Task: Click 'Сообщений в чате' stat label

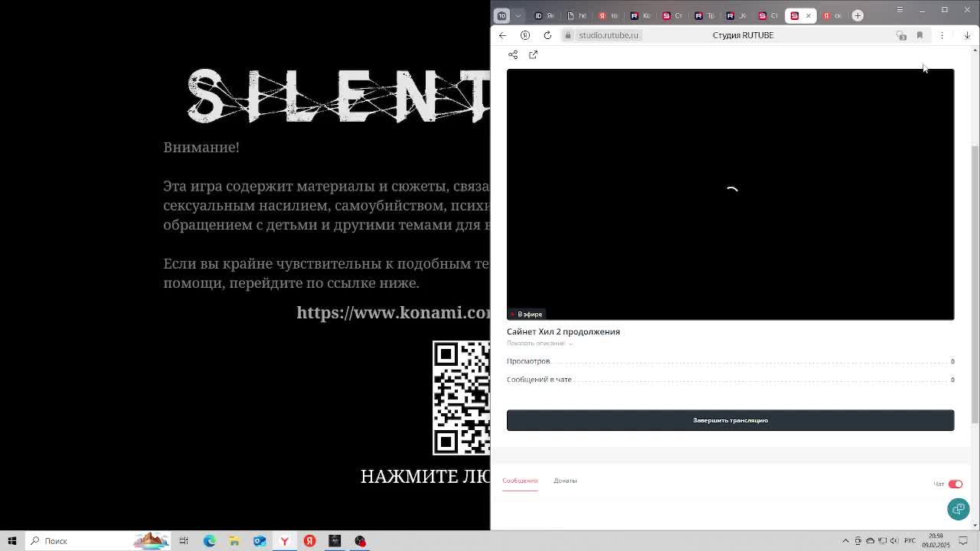Action: click(539, 380)
